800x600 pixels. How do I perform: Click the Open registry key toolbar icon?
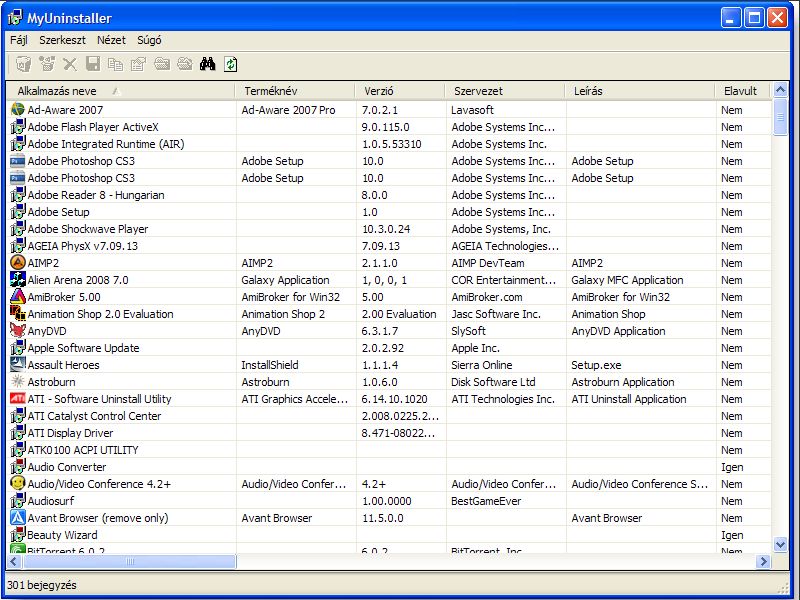[x=185, y=64]
